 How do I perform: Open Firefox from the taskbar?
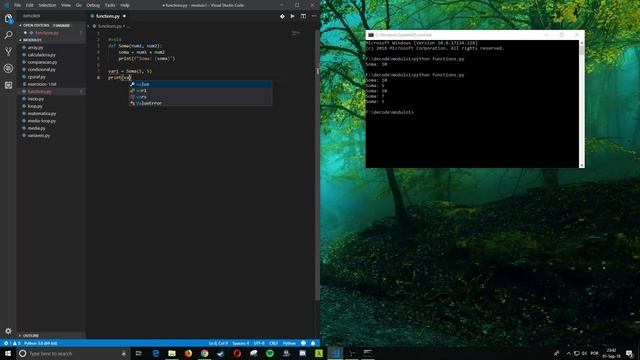(188, 353)
